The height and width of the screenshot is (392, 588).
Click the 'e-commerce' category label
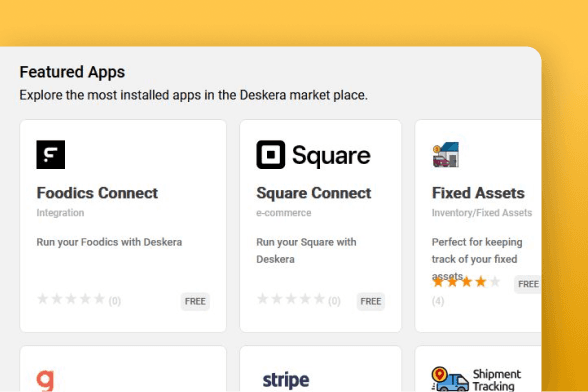(284, 213)
